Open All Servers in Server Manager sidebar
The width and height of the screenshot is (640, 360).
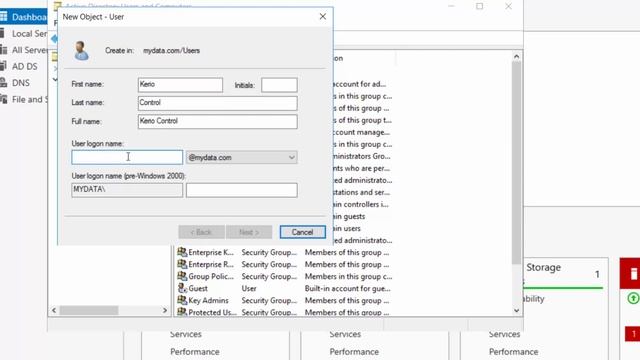point(29,50)
